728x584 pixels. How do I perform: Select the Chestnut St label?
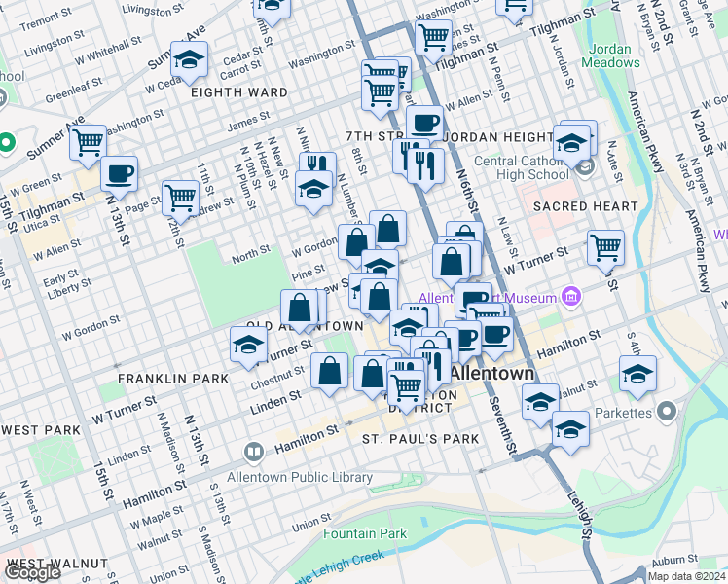point(277,379)
